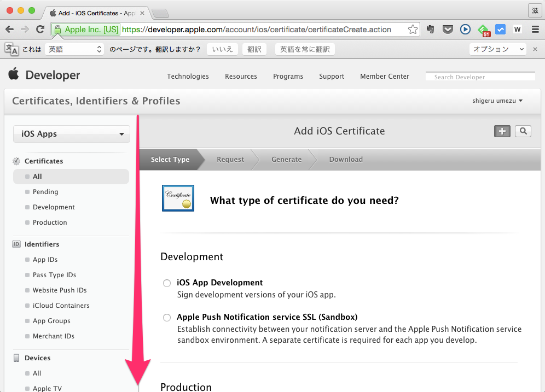Open Website Push IDs
This screenshot has width=545, height=392.
tap(60, 290)
